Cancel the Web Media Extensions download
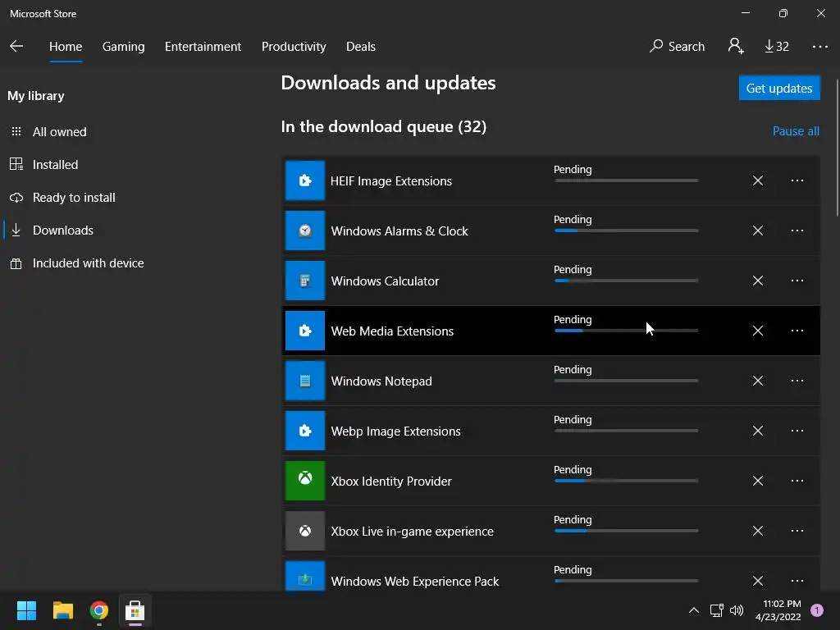 [757, 331]
